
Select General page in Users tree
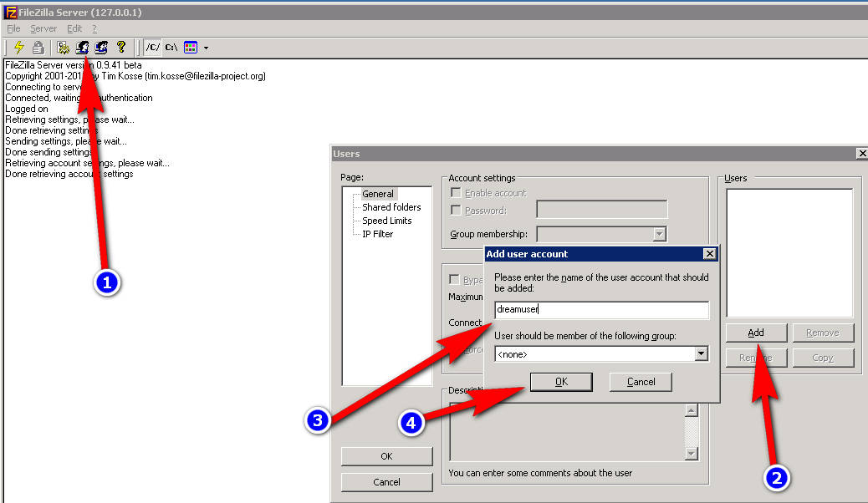coord(378,194)
